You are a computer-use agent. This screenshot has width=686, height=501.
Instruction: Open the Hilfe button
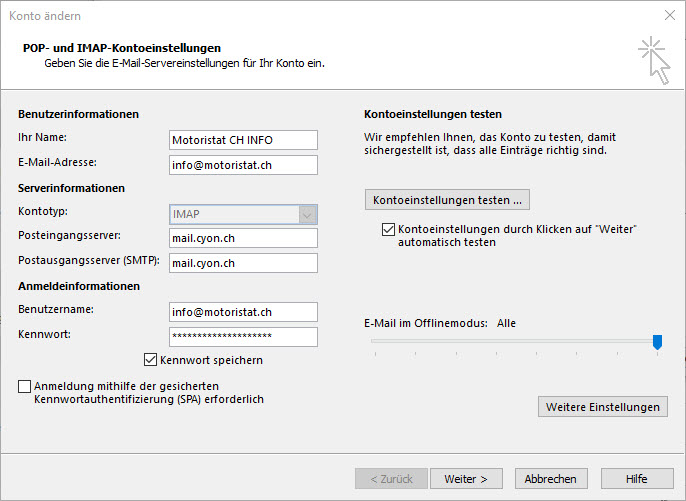[x=636, y=479]
